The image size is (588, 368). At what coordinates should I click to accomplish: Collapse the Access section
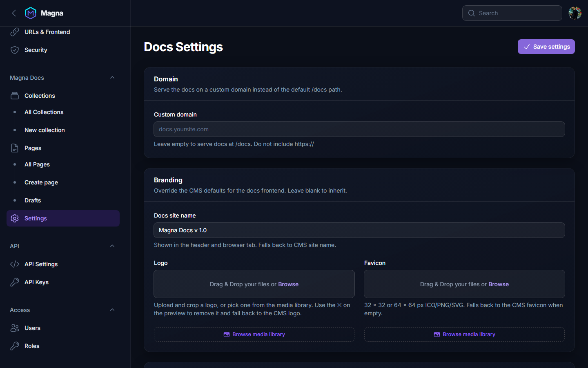[x=112, y=310]
